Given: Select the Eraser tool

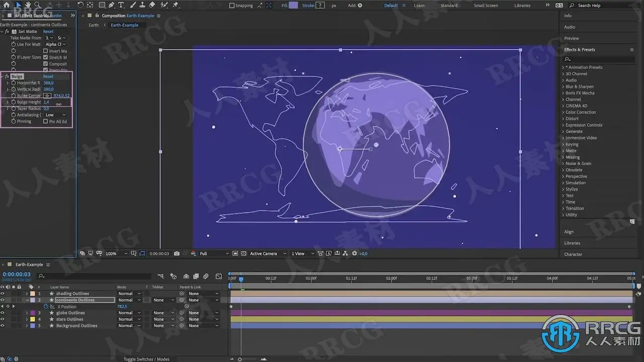Looking at the screenshot, I should click(x=152, y=5).
